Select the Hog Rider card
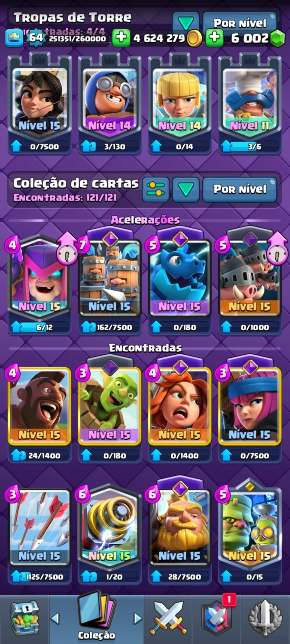The image size is (290, 644). click(x=40, y=407)
